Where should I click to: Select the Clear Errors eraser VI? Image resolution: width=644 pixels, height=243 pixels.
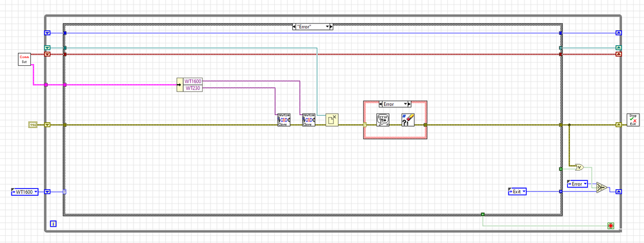(408, 120)
